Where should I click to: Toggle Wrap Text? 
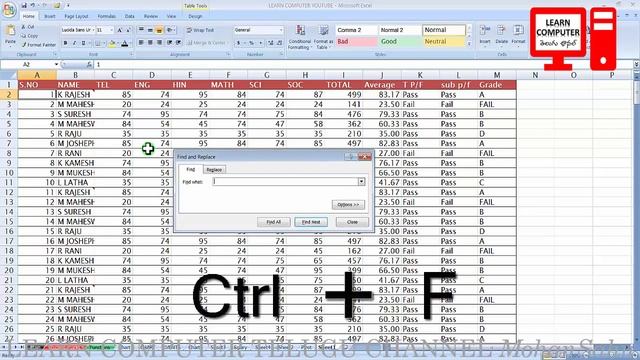[x=200, y=30]
